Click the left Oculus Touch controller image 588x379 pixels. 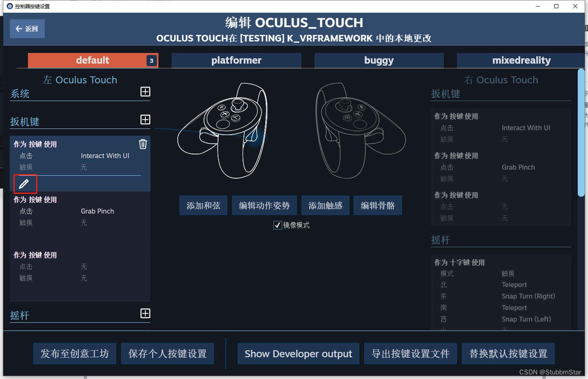click(x=222, y=131)
